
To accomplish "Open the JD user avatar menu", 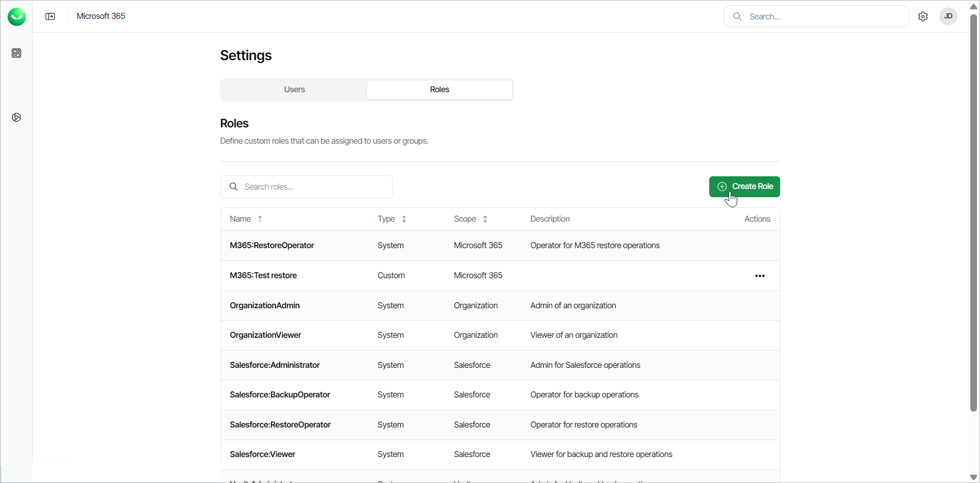I will pos(948,16).
